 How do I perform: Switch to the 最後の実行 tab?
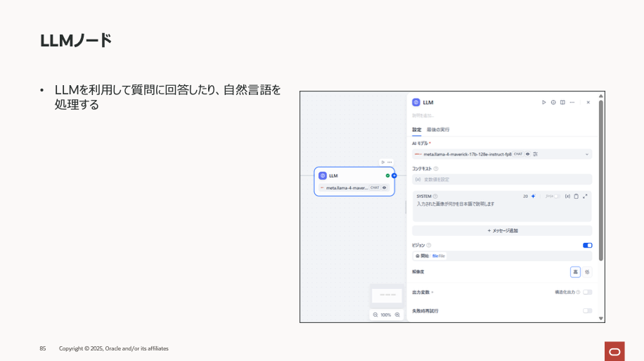[x=438, y=129]
